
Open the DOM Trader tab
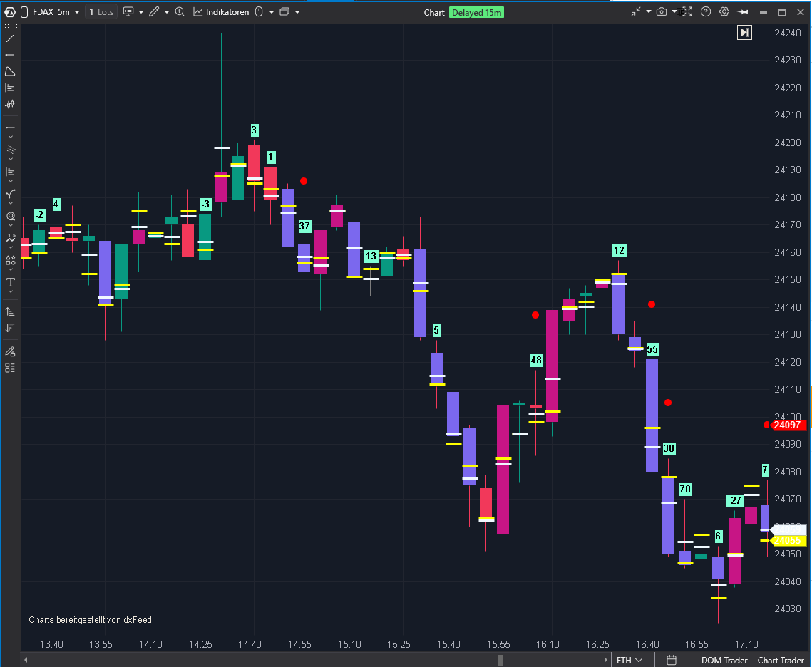coord(724,661)
